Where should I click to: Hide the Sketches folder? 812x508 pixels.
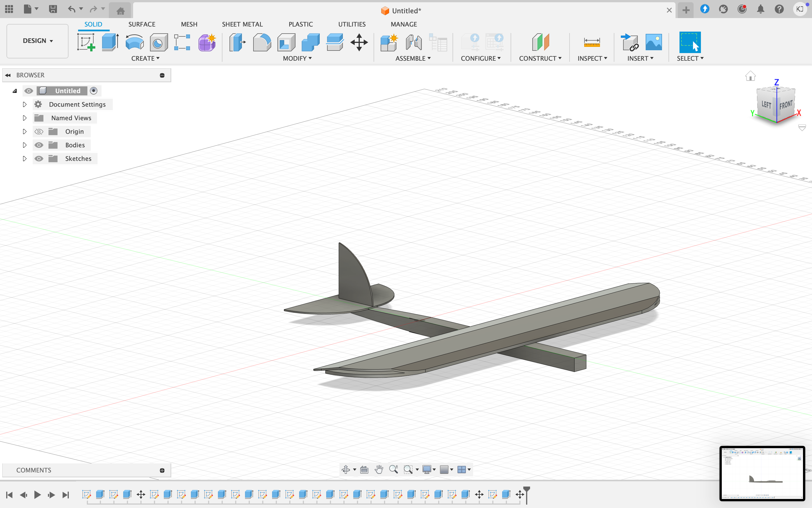point(39,159)
